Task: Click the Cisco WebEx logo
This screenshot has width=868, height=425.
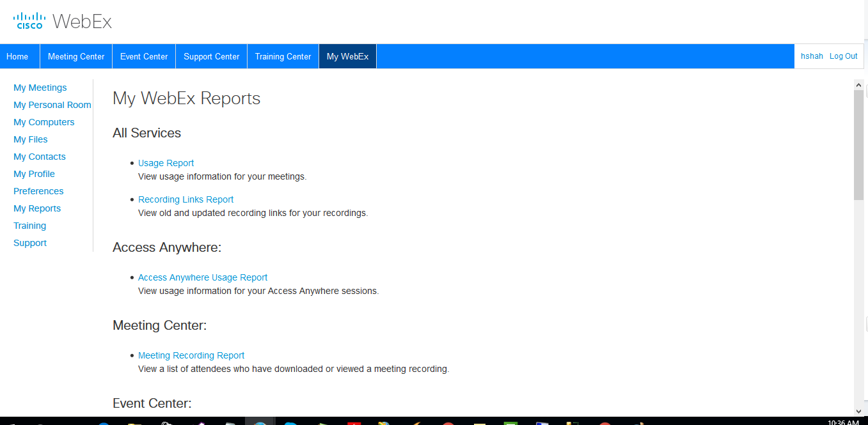Action: point(62,20)
